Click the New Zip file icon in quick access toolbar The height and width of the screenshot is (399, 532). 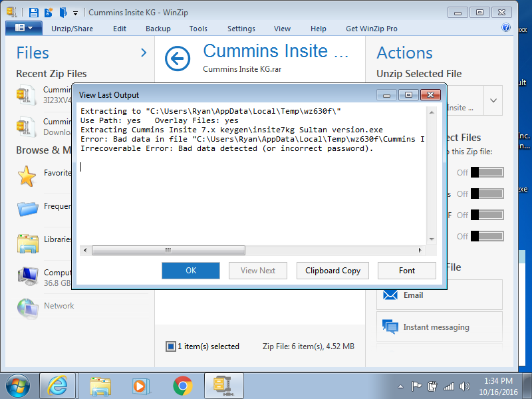tap(49, 13)
